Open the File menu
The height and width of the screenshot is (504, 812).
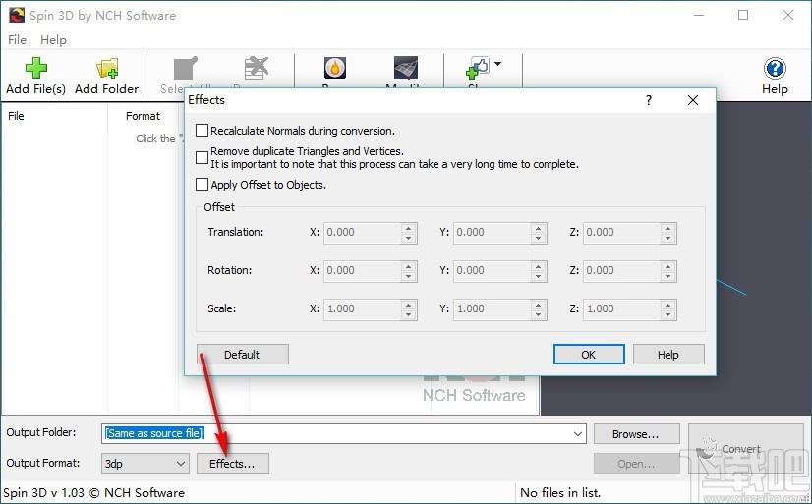17,40
